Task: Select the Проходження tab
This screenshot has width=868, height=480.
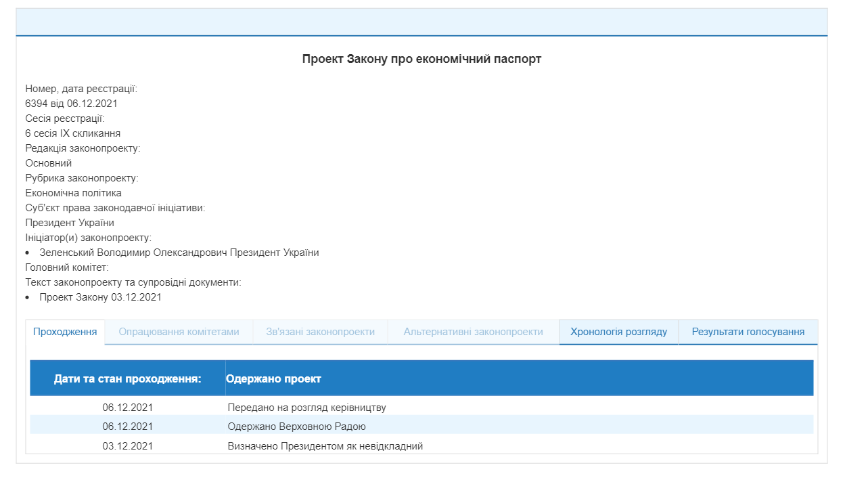Action: [x=65, y=332]
